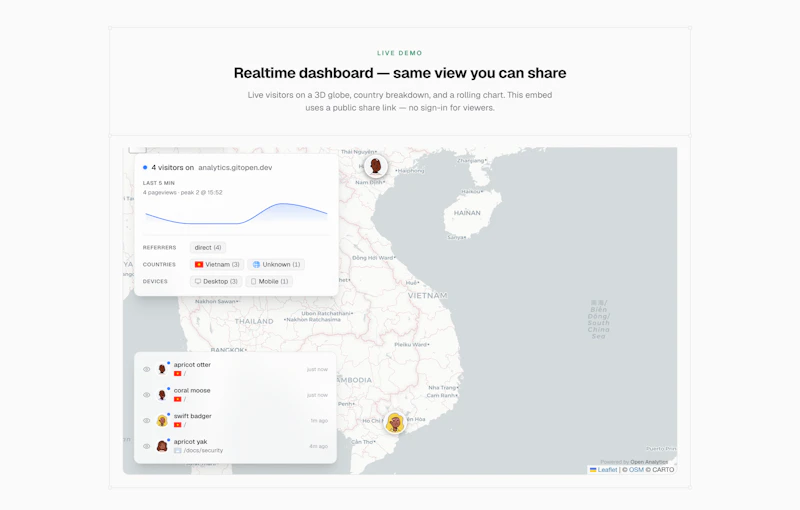This screenshot has height=510, width=800.
Task: Click the '4 pageviews · peak 2' text
Action: tap(183, 192)
